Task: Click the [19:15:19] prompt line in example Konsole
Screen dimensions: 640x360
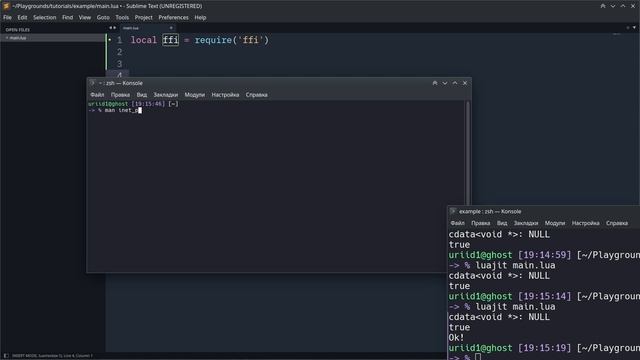Action: pyautogui.click(x=544, y=348)
